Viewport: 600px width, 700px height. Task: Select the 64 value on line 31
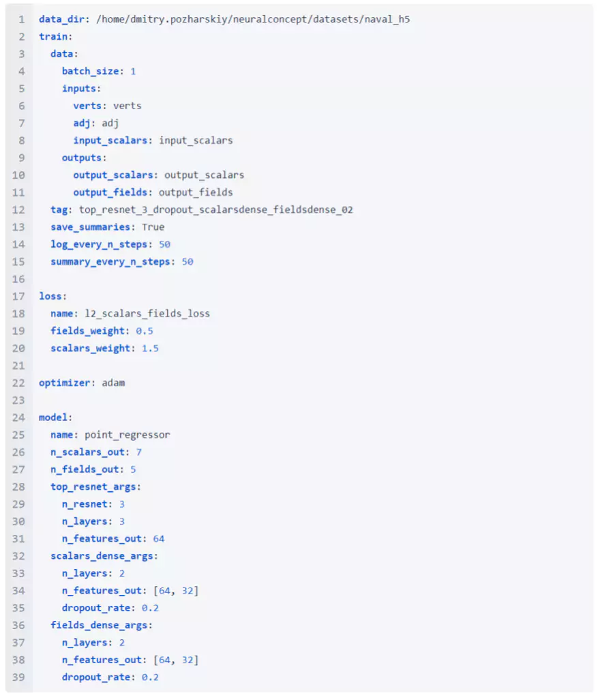(159, 539)
